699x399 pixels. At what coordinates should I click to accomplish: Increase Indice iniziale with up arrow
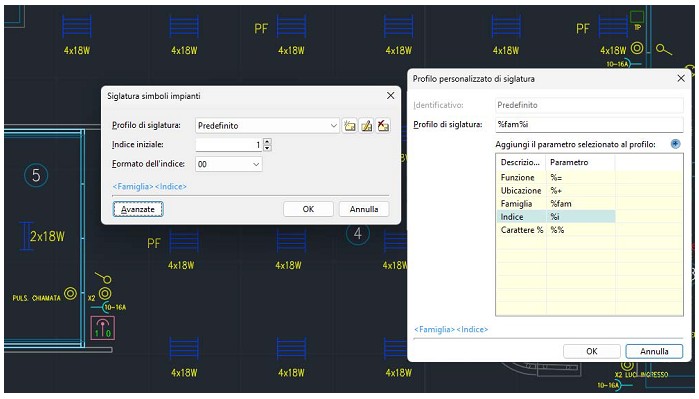267,141
